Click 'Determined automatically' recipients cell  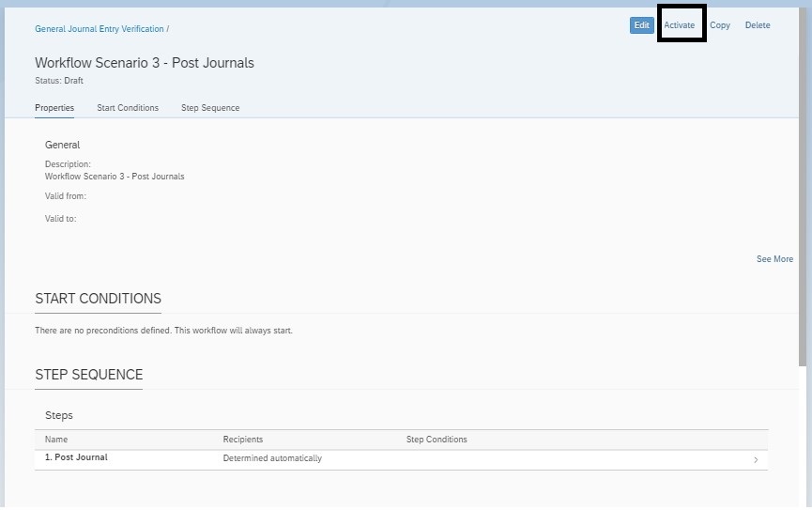(x=272, y=458)
